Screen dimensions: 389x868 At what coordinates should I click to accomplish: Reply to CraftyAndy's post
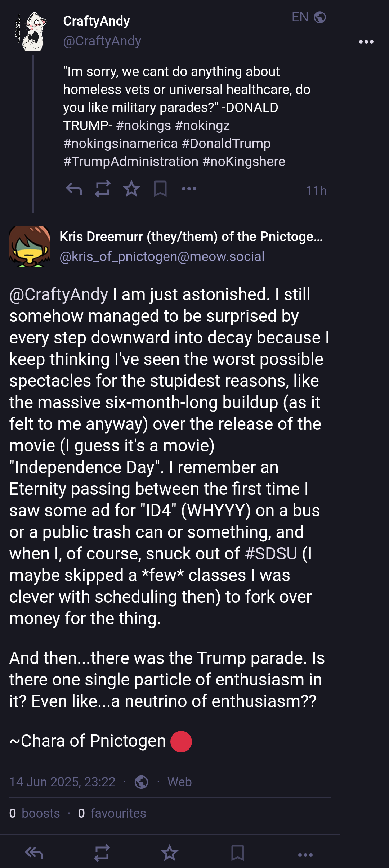tap(74, 189)
